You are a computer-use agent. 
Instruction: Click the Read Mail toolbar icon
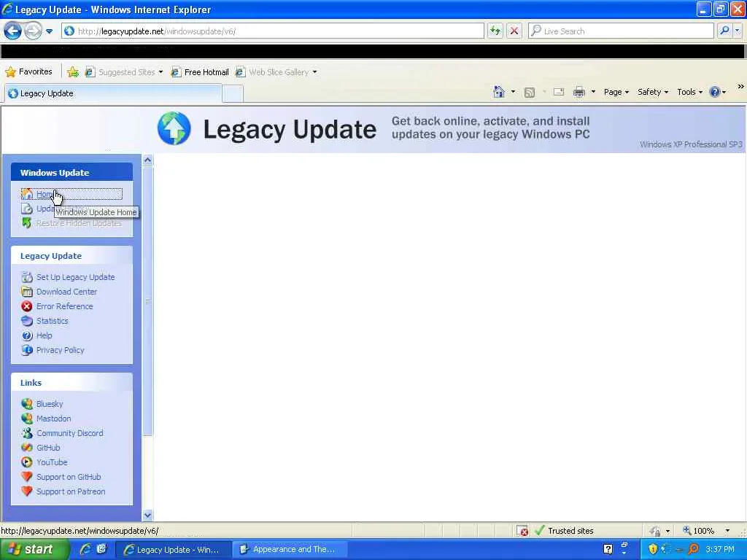pos(559,92)
